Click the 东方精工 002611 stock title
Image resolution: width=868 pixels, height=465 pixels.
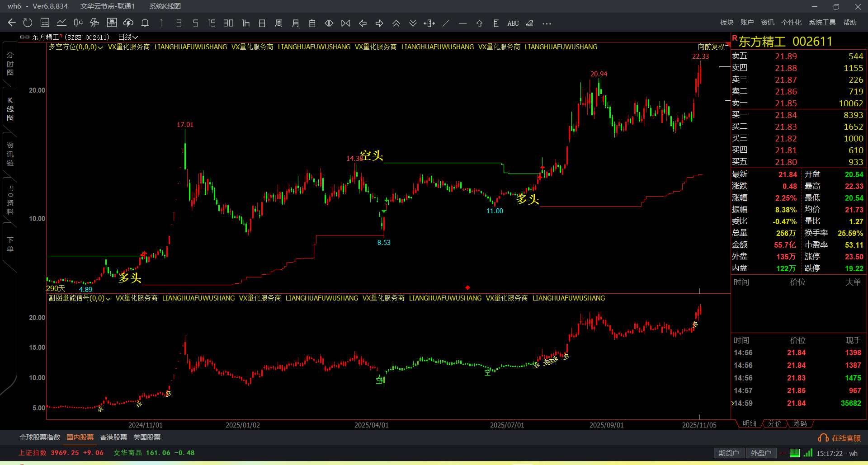(785, 42)
